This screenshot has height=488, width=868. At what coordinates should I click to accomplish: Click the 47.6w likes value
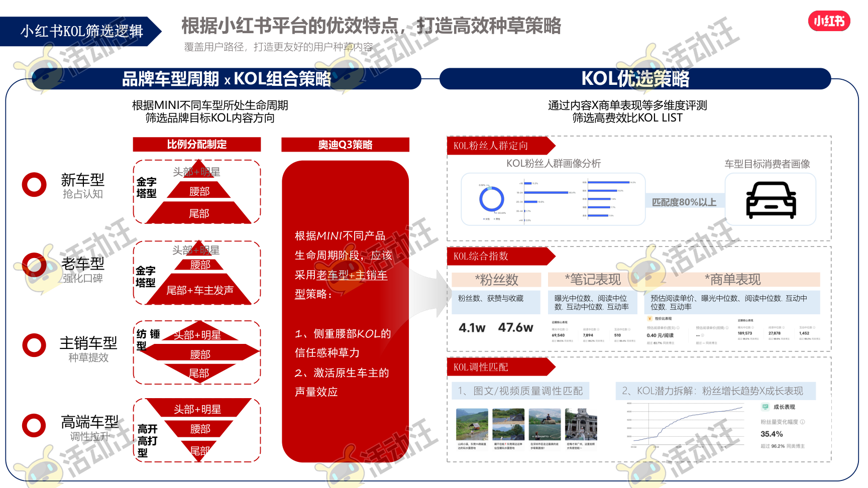515,327
